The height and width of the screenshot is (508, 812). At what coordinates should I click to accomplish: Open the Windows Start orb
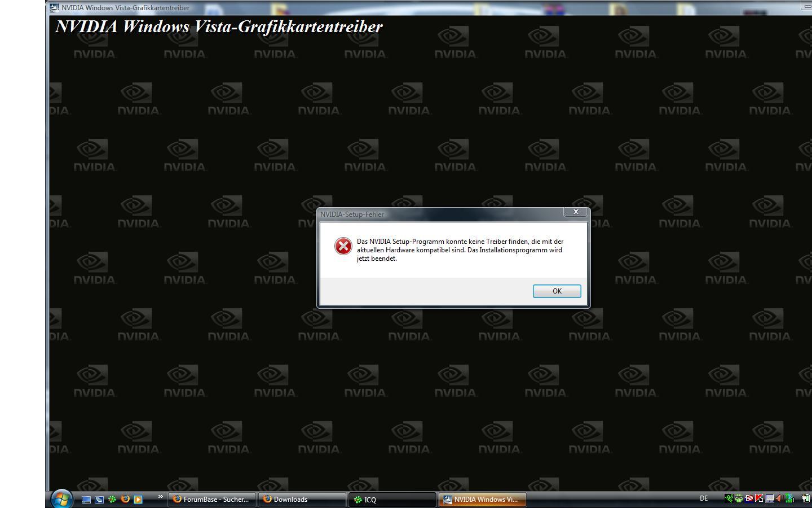coord(61,499)
